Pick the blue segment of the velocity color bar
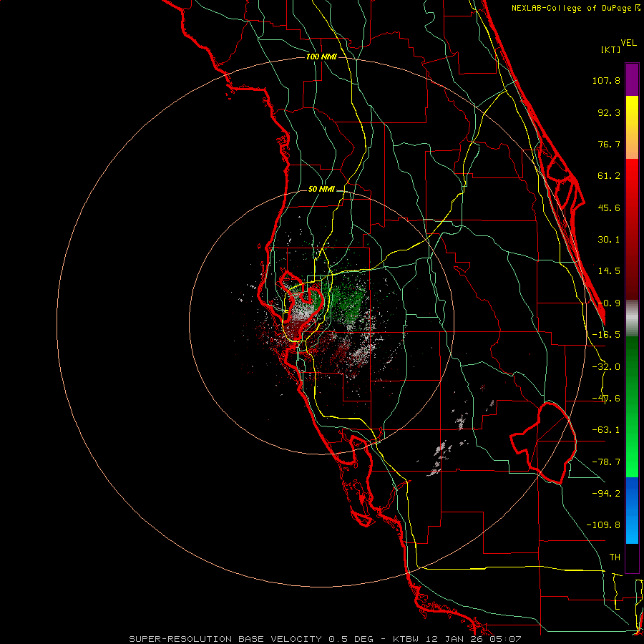644x644 pixels. pos(632,510)
